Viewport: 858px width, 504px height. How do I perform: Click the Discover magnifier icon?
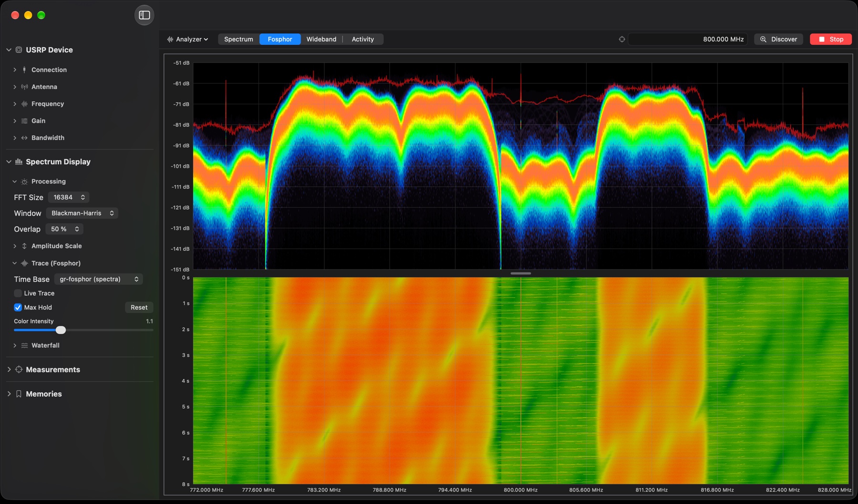tap(763, 39)
